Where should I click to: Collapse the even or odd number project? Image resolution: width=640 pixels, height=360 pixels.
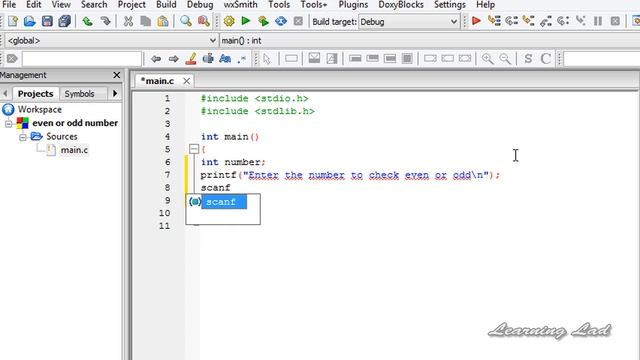[x=9, y=123]
